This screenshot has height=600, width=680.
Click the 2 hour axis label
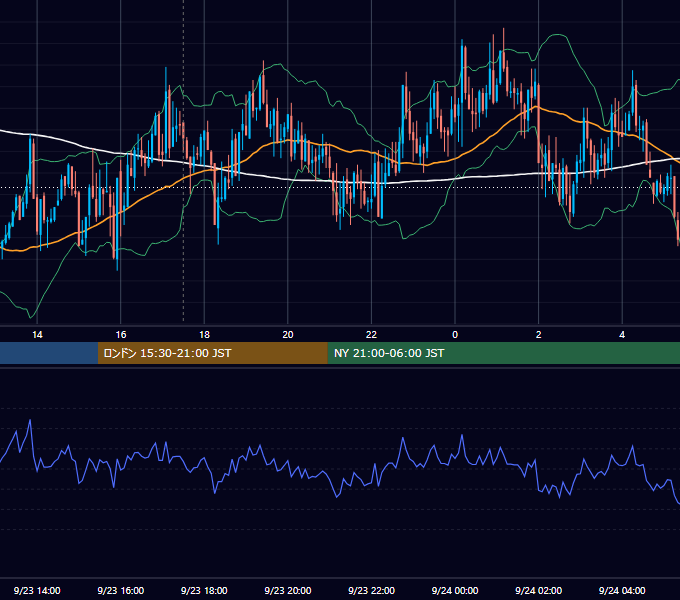(539, 335)
